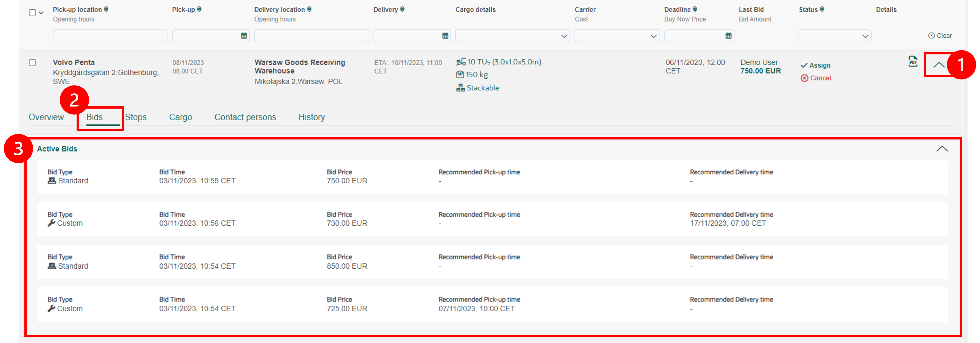Click ETA 16/11/2023, 11:00 CET
This screenshot has height=343, width=980.
408,66
